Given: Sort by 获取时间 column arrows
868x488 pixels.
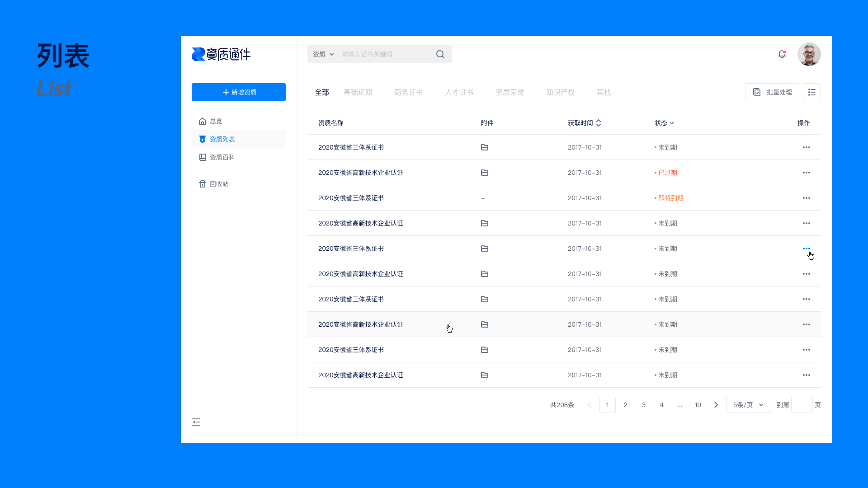Looking at the screenshot, I should (x=598, y=123).
